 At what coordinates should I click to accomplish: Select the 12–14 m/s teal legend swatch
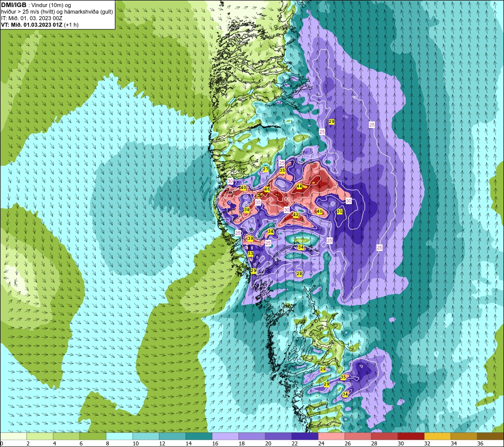[172, 436]
